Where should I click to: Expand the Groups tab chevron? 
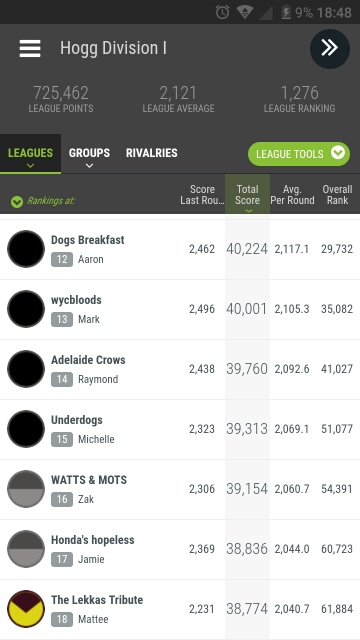click(89, 166)
